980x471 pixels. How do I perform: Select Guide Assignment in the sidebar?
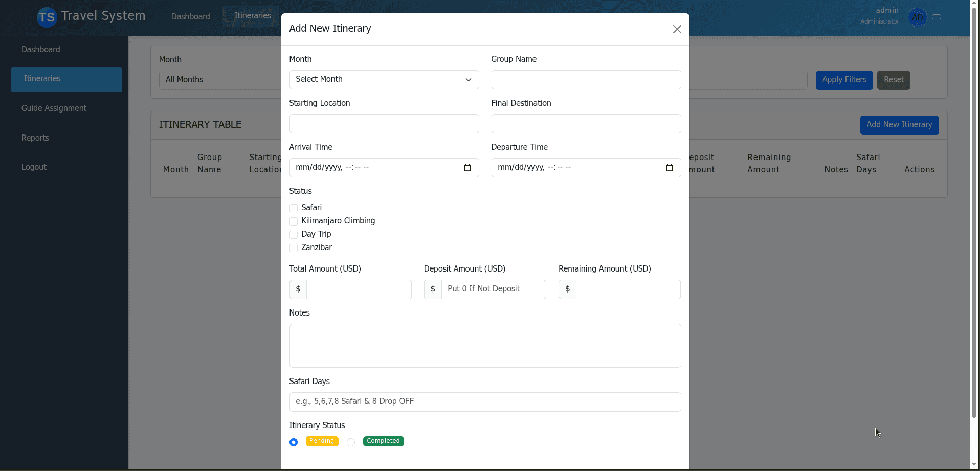[53, 108]
